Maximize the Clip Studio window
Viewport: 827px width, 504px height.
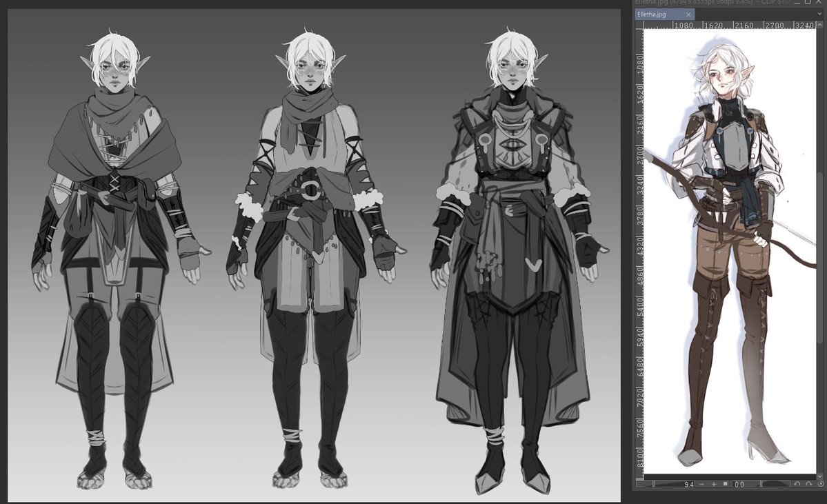808,2
